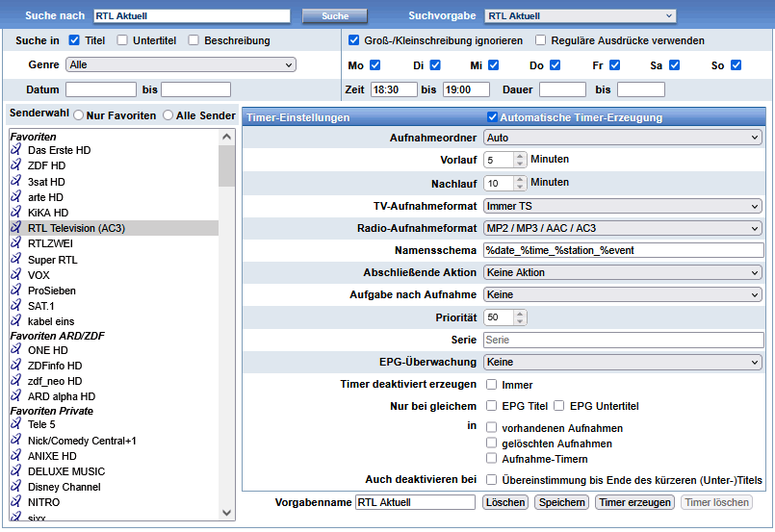Check the Aufnahme-Timern checkbox
775x532 pixels.
[491, 458]
